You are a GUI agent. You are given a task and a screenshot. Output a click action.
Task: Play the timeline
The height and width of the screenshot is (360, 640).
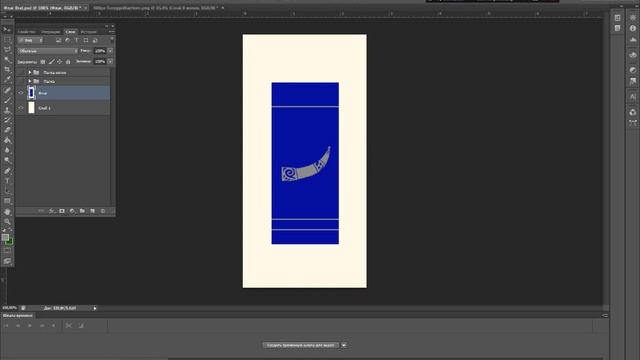tap(30, 326)
